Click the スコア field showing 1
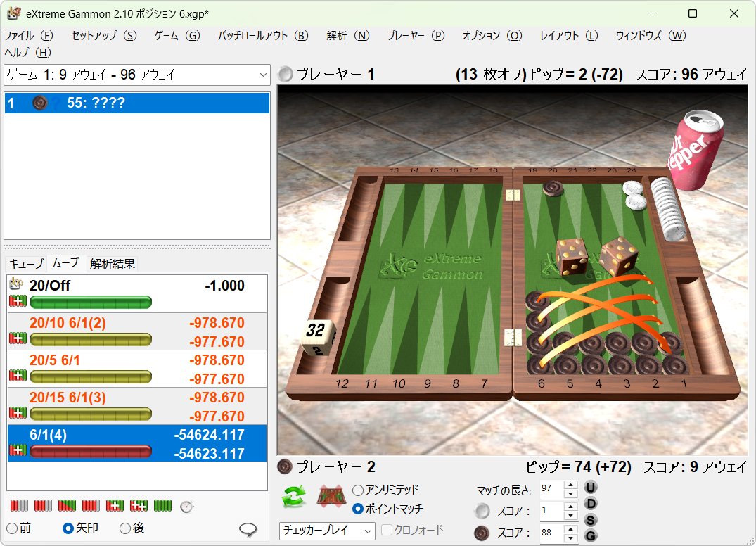The image size is (756, 546). 551,512
